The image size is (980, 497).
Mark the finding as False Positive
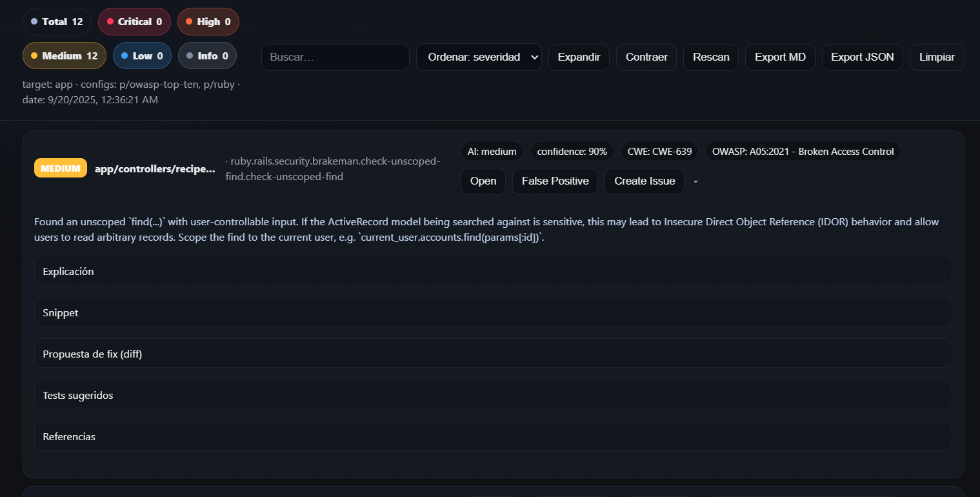click(x=555, y=181)
